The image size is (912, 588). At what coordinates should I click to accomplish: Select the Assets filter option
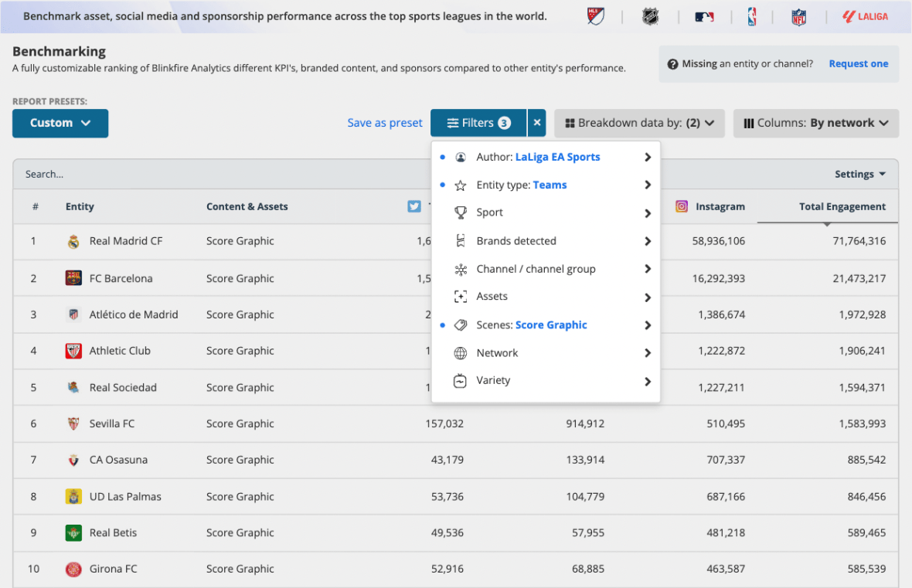[492, 296]
